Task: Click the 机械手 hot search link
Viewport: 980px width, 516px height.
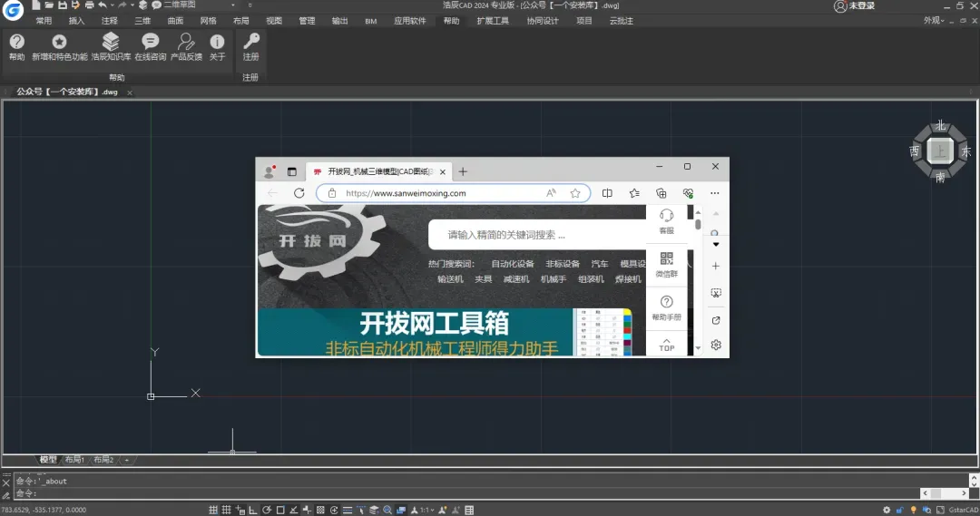Action: coord(554,279)
